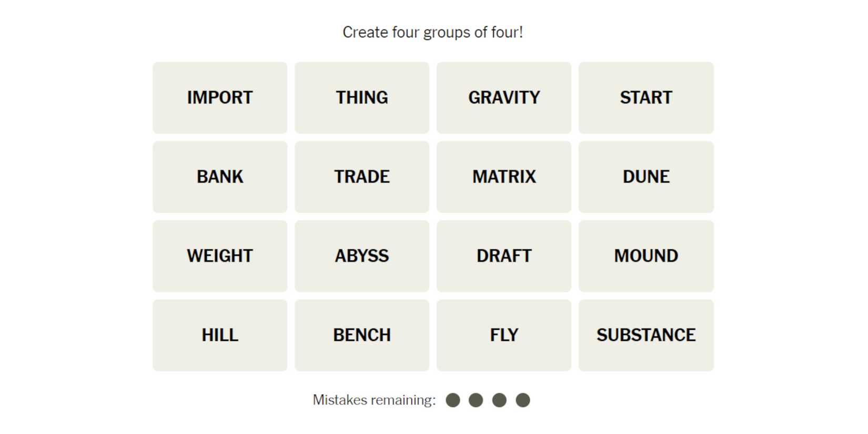
Task: Pick the GRAVITY tile
Action: [x=504, y=98]
